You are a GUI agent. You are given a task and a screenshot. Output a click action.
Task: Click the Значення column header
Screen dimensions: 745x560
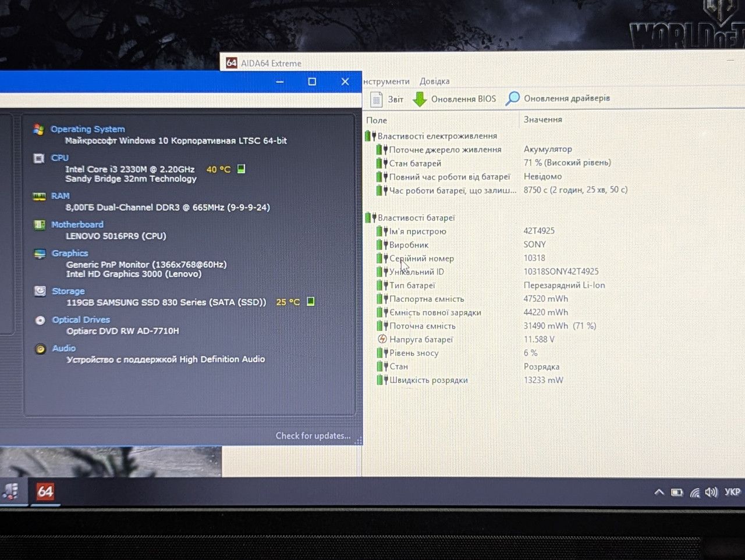point(543,119)
